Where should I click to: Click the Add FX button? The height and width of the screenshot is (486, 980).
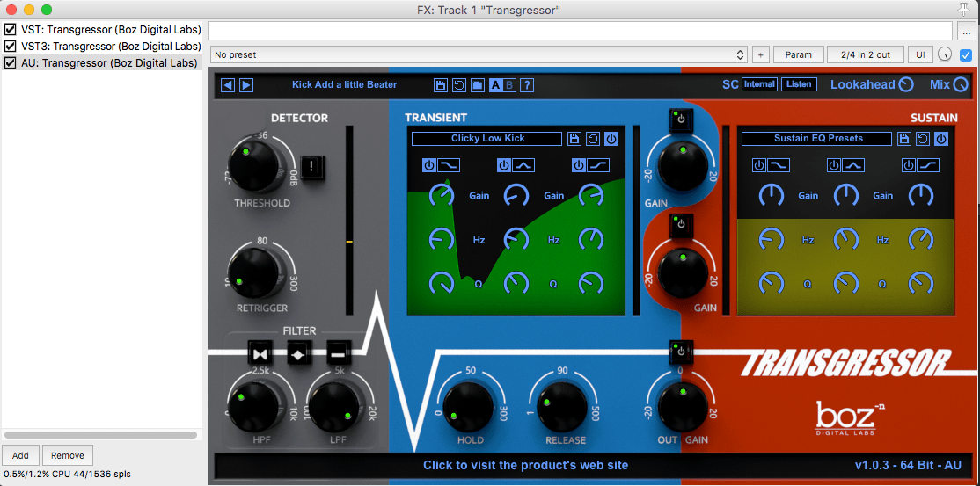point(20,455)
